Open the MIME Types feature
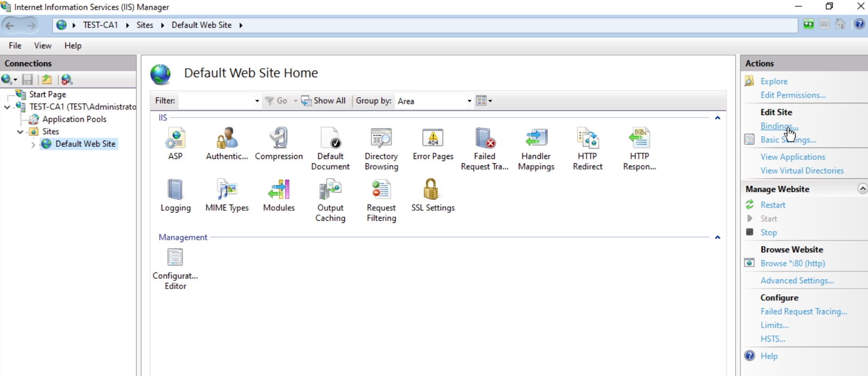868x376 pixels. tap(227, 195)
